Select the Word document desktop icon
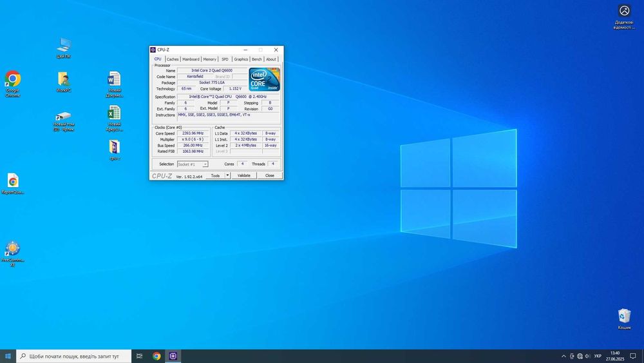 point(114,80)
